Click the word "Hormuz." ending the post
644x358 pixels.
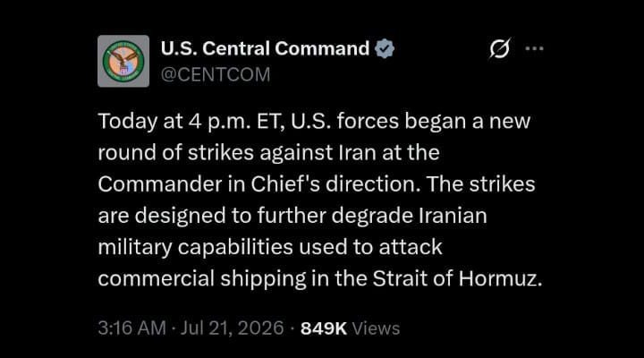click(500, 278)
